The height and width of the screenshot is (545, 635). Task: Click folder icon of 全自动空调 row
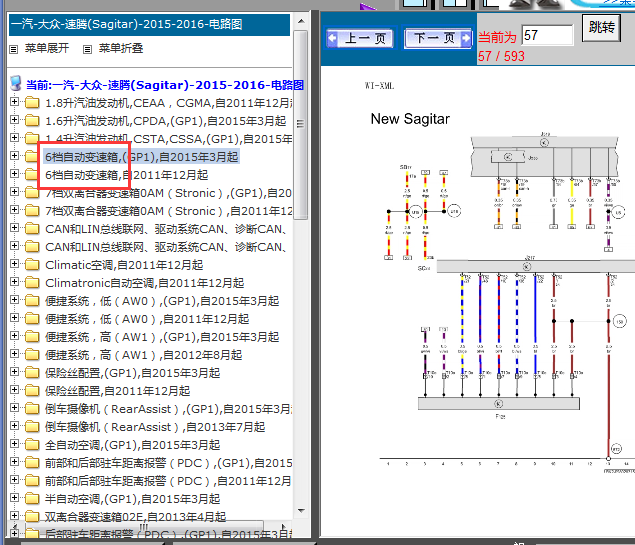click(32, 445)
